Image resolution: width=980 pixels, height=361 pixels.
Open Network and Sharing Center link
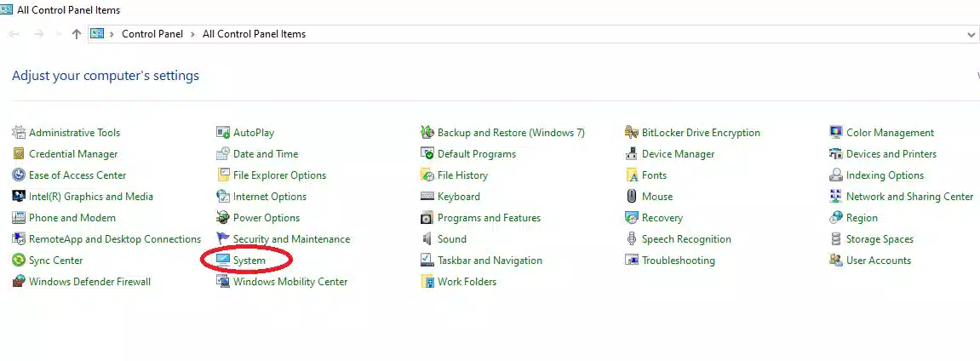[909, 197]
